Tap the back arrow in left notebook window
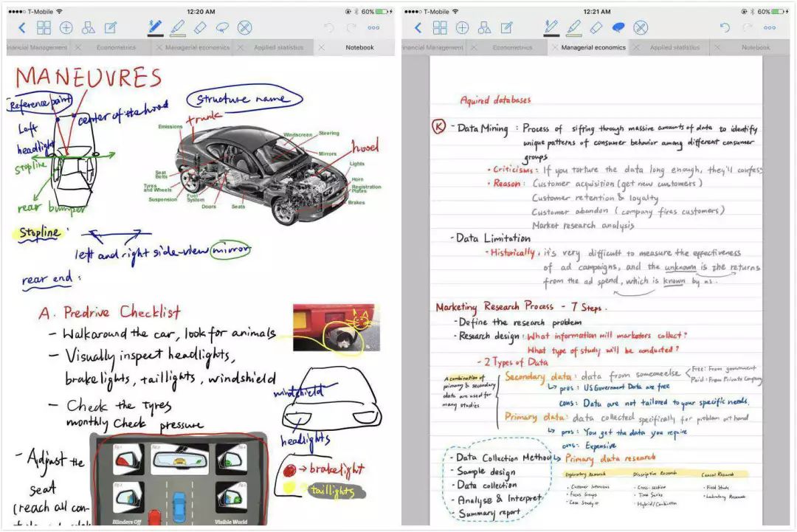The image size is (797, 532). click(21, 28)
